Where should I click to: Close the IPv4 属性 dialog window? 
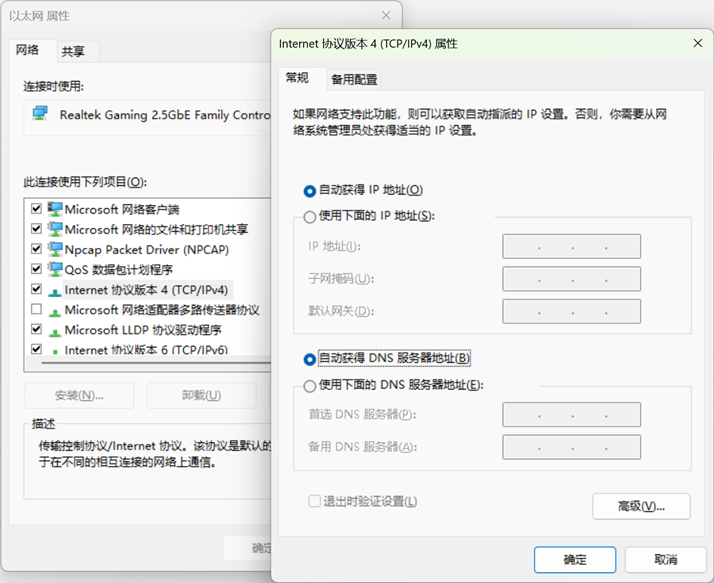(x=697, y=44)
